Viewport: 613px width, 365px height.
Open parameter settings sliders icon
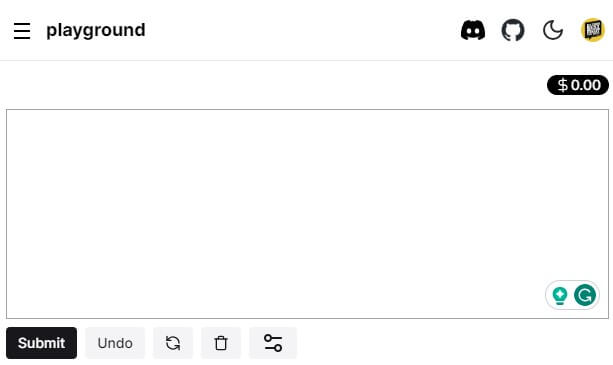(x=273, y=343)
